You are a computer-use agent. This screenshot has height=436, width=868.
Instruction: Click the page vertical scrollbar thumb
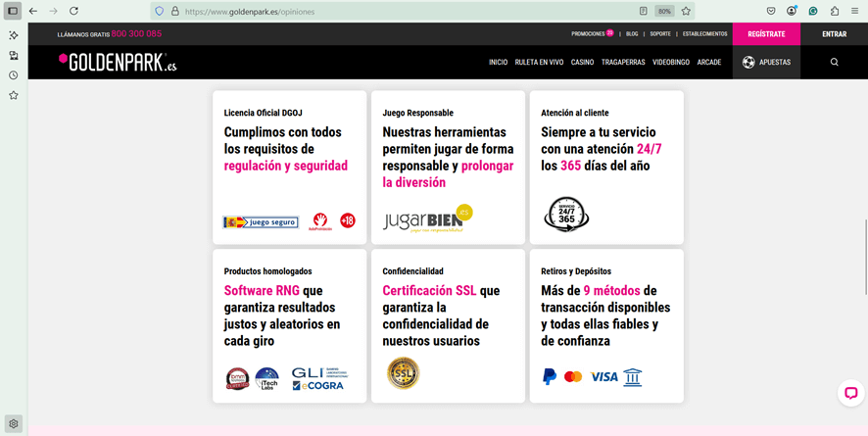[x=865, y=257]
